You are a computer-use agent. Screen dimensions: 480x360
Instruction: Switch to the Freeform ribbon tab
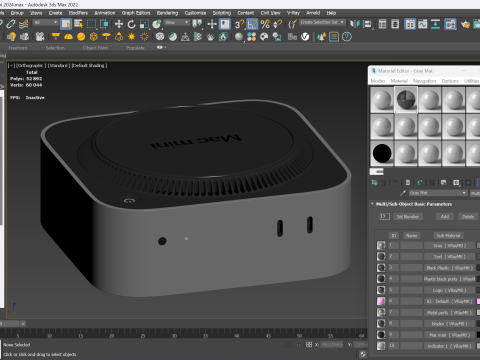click(x=18, y=48)
